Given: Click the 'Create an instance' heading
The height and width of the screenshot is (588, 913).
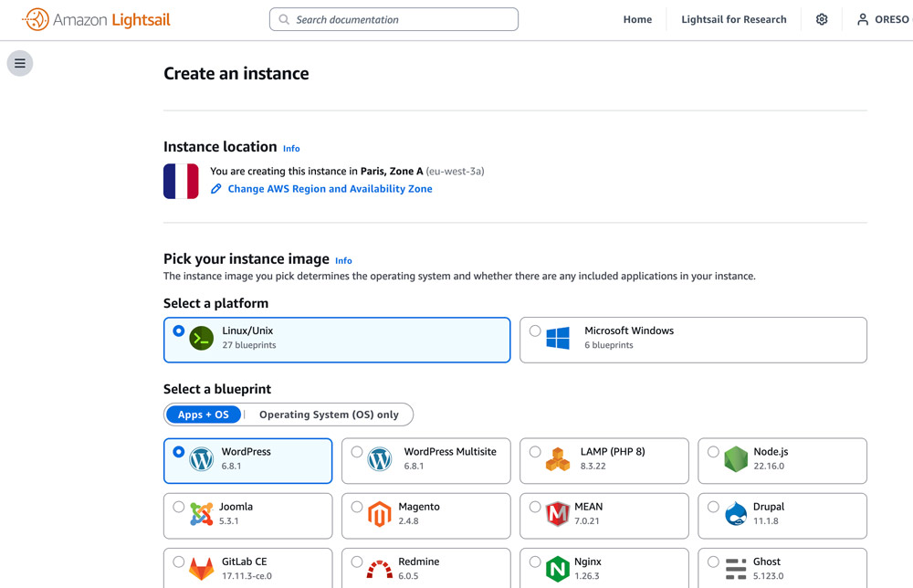Looking at the screenshot, I should pos(236,73).
